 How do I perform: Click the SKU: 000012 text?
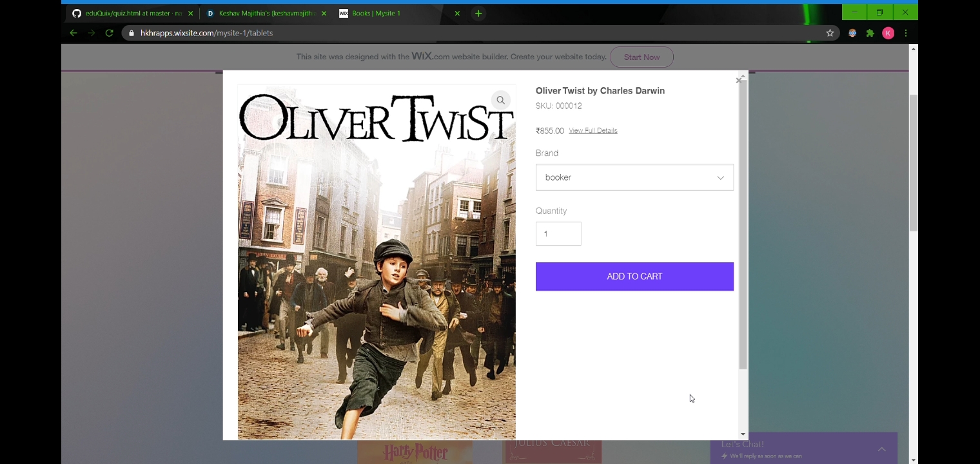coord(559,106)
